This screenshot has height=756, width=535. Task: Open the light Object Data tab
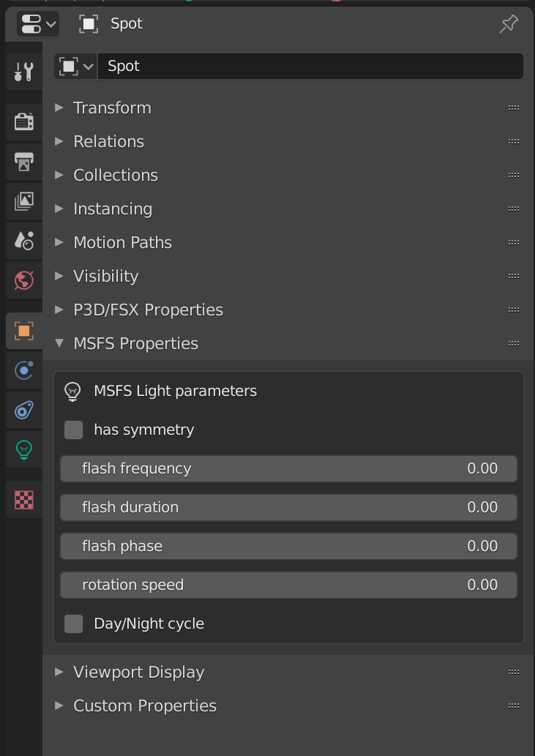[23, 449]
